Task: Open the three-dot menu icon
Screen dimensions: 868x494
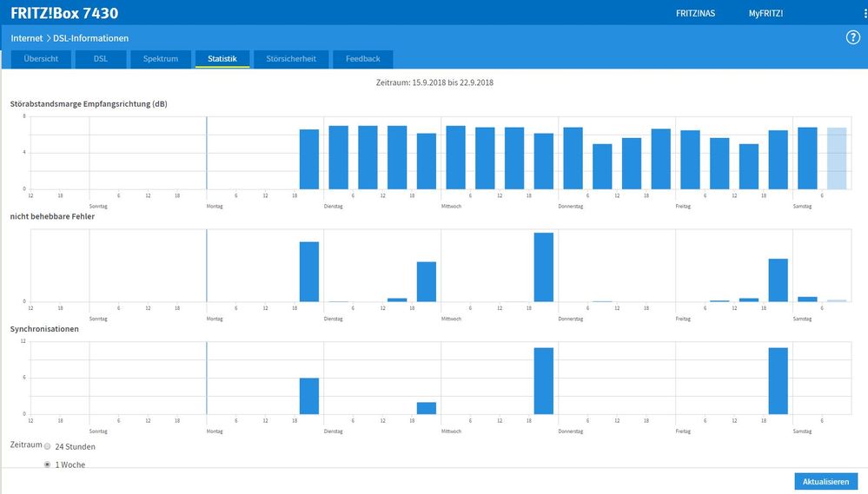Action: coord(865,13)
